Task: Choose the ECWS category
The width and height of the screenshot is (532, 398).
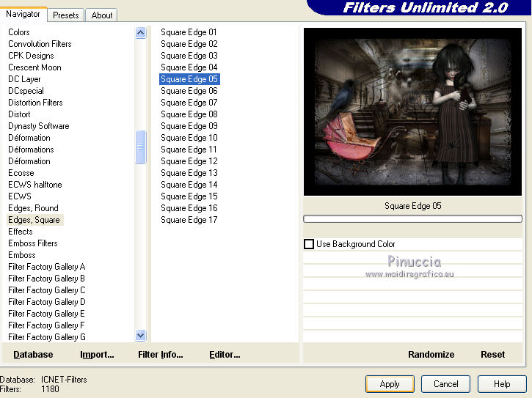Action: [x=20, y=196]
